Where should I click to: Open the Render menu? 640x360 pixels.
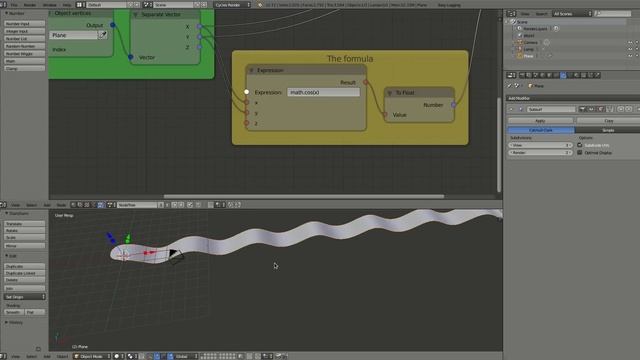coord(30,5)
